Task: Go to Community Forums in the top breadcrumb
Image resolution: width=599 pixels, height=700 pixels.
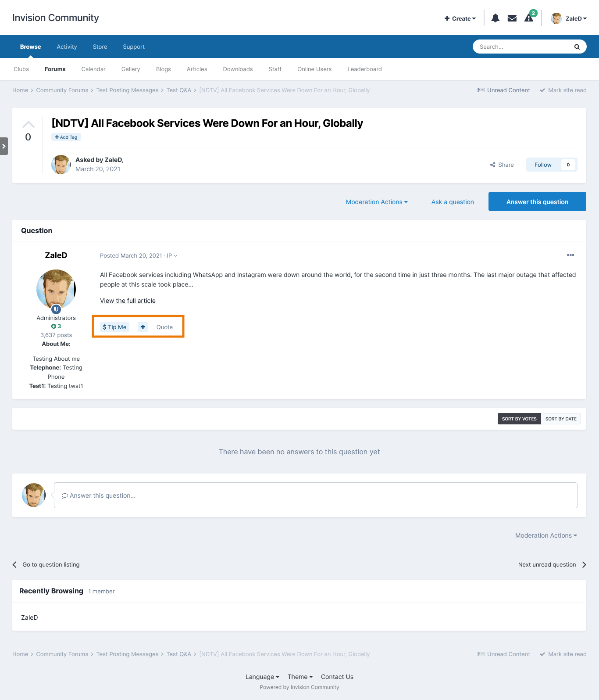Action: tap(62, 90)
